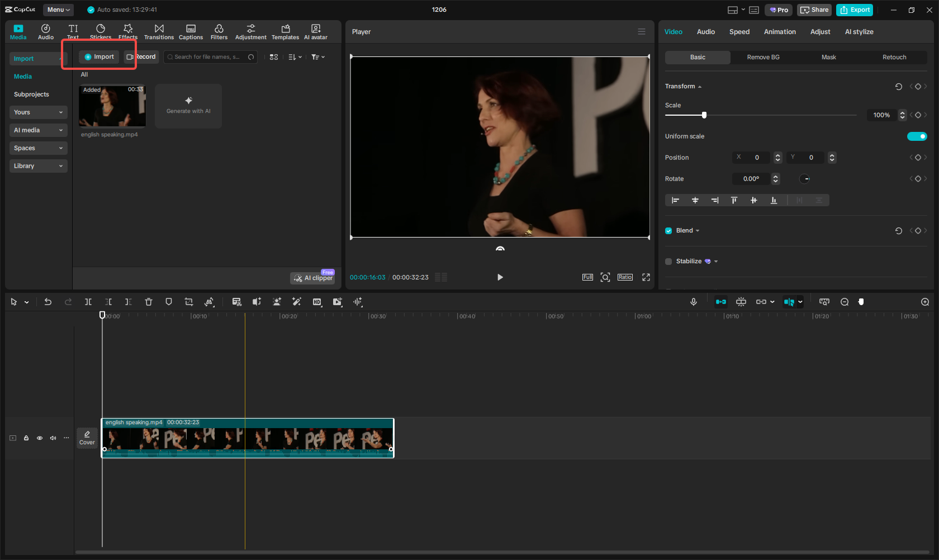Open the Text panel
Screen dimensions: 939x560
click(x=73, y=31)
